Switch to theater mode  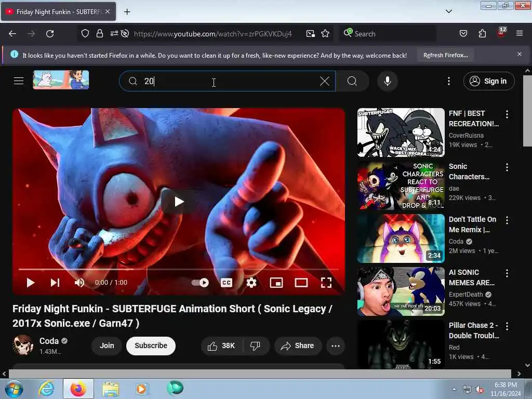(x=301, y=283)
